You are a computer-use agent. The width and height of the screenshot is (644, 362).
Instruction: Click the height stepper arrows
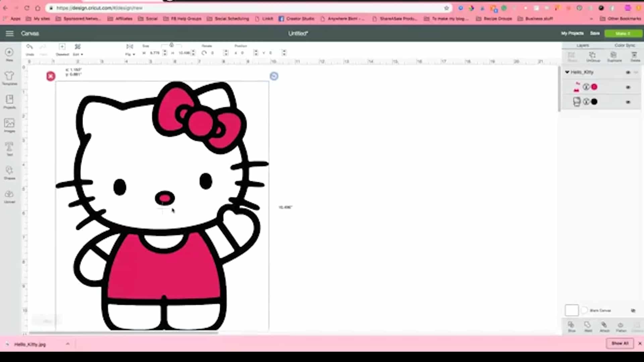193,53
